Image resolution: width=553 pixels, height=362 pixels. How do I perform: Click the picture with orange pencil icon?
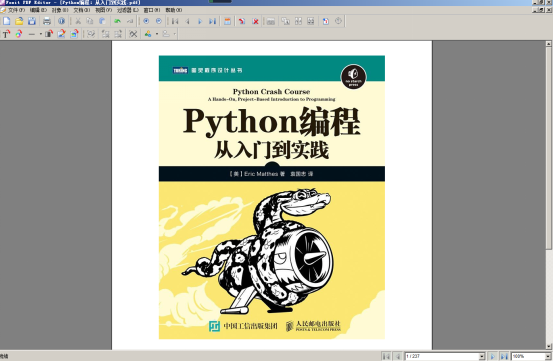click(x=61, y=34)
